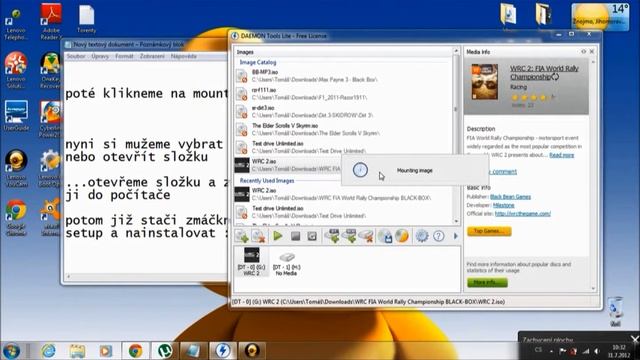Select BB-MP3.iso in Image Catalog

pyautogui.click(x=344, y=76)
